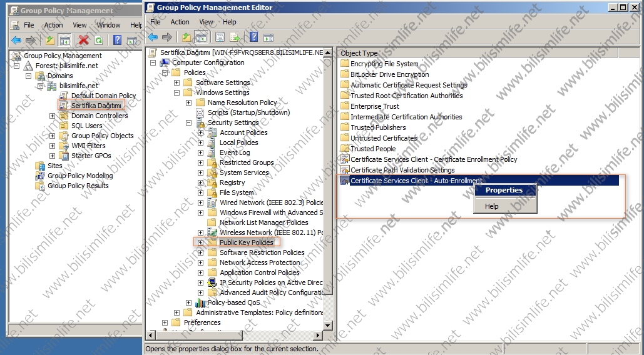This screenshot has width=644, height=355.
Task: Click the Up one level icon in Editor toolbar
Action: 187,37
